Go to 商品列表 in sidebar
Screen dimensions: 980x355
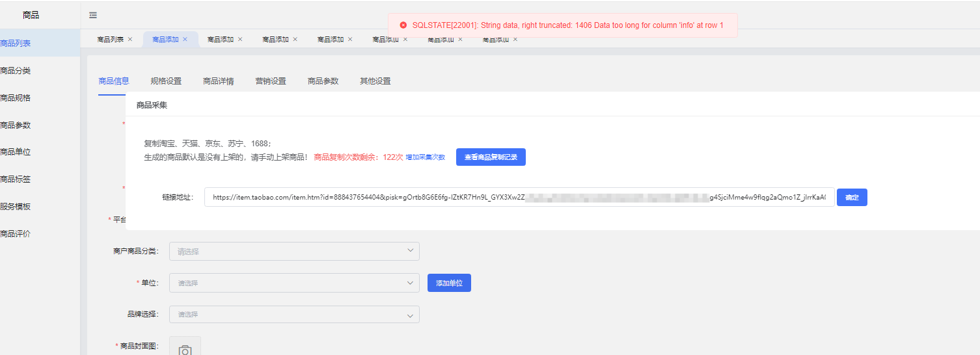[40, 43]
